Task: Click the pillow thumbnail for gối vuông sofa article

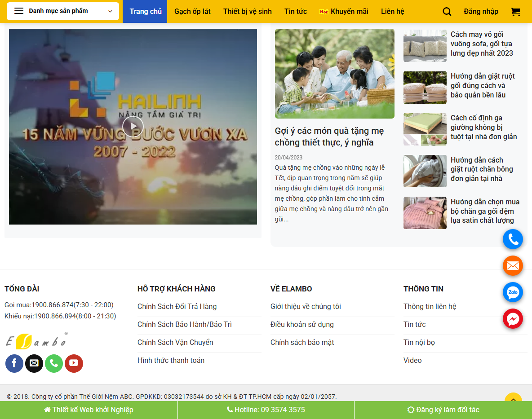Action: click(x=425, y=46)
